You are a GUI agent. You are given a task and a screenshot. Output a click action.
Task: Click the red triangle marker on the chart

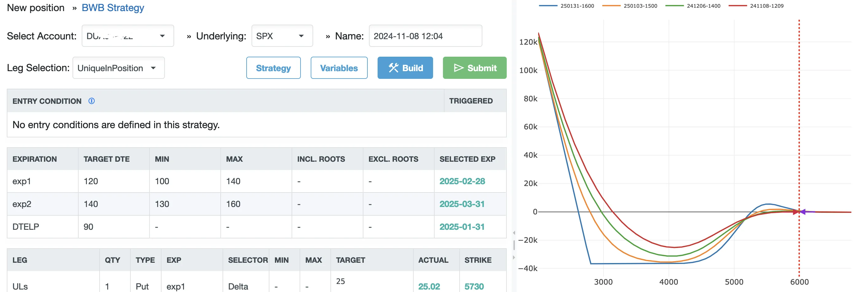(x=796, y=212)
